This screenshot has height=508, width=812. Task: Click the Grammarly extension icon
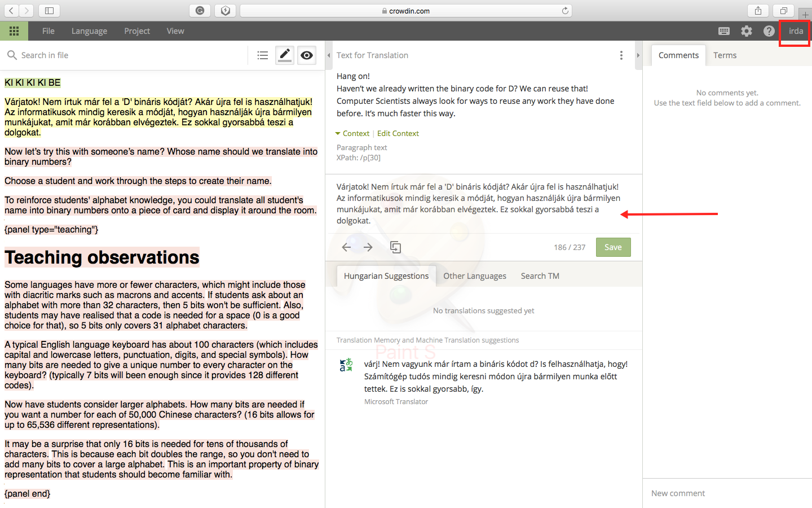[200, 11]
